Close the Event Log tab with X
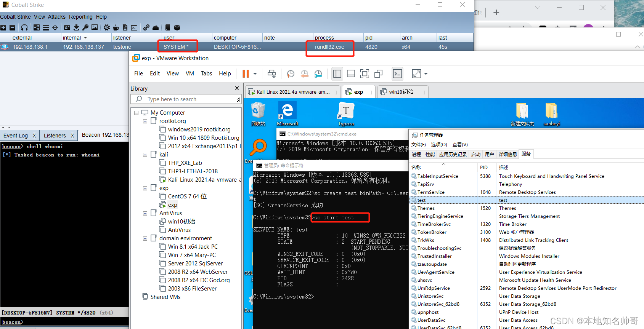Screen dimensions: 644x329 tap(34, 136)
